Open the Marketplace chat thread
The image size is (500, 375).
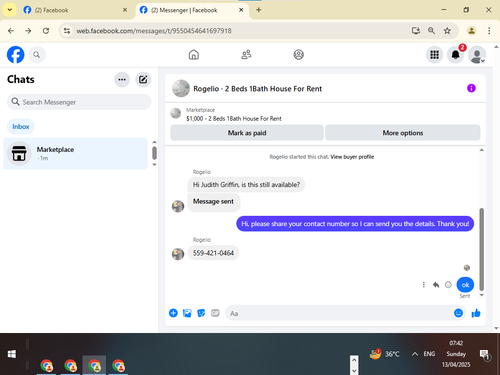(75, 153)
